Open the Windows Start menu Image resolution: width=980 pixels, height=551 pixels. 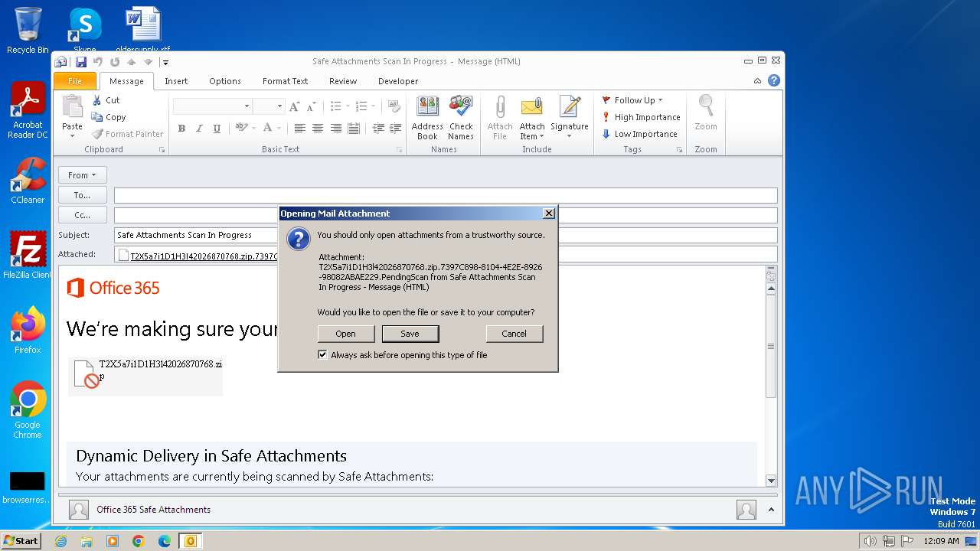click(x=21, y=540)
